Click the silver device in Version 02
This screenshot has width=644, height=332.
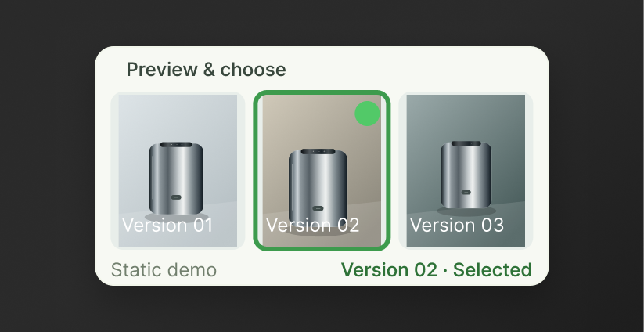318,187
